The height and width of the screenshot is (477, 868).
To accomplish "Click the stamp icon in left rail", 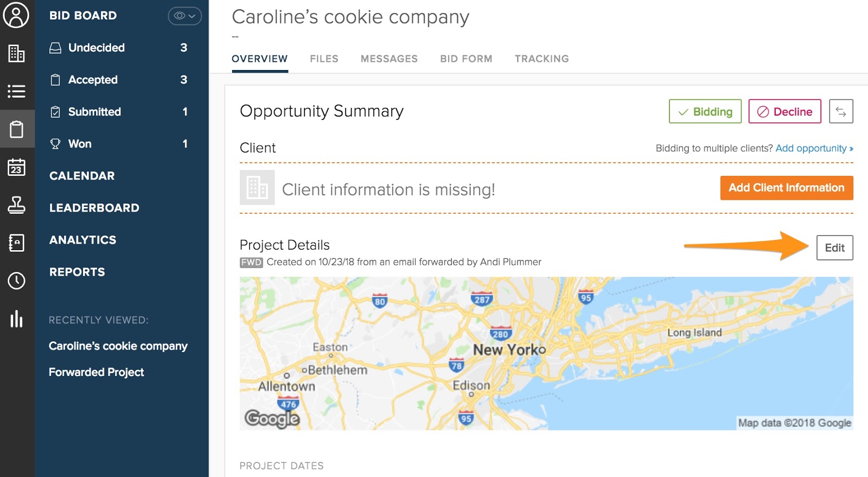I will click(x=16, y=205).
